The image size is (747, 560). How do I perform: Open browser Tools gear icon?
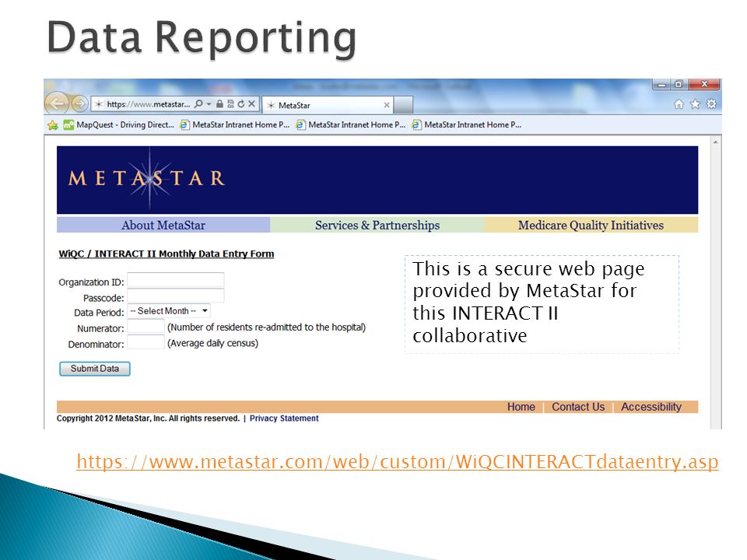coord(711,103)
